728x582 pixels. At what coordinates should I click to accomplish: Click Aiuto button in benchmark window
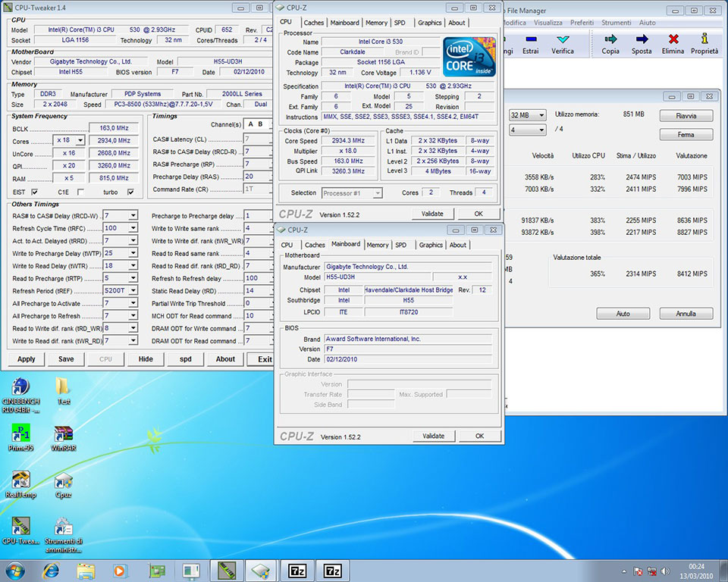pos(623,314)
